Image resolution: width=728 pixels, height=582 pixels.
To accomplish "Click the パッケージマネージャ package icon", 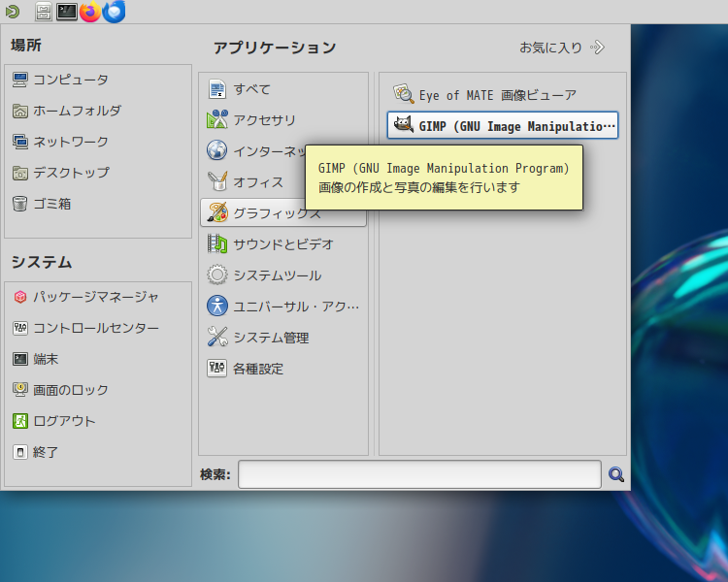I will tap(20, 297).
